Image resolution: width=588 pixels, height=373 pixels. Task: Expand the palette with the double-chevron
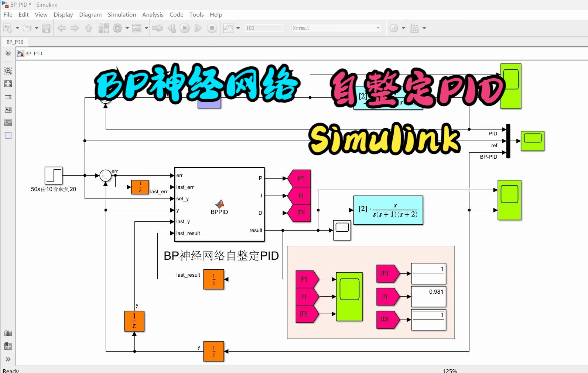click(x=8, y=359)
